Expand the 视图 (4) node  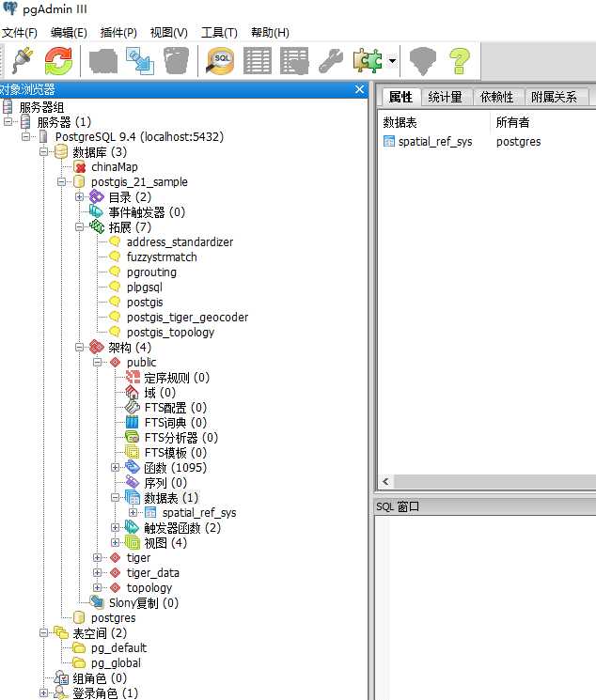116,542
